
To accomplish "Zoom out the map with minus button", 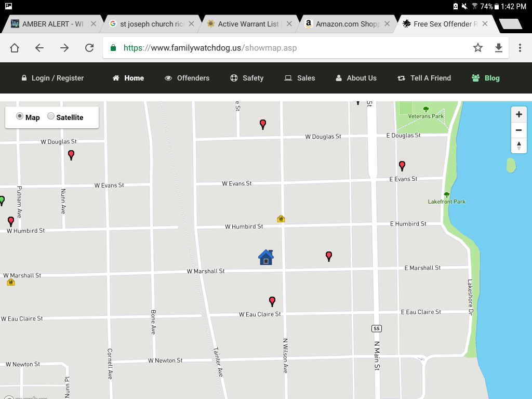I will [x=518, y=130].
